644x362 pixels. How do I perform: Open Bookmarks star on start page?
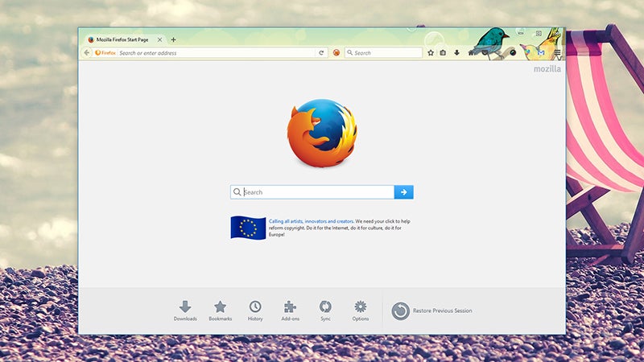(220, 311)
